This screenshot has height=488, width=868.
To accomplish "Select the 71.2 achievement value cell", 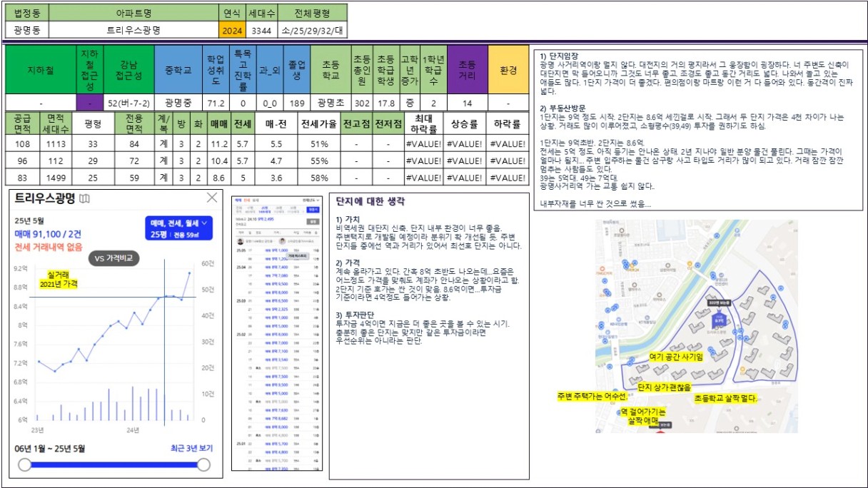I will pyautogui.click(x=216, y=103).
